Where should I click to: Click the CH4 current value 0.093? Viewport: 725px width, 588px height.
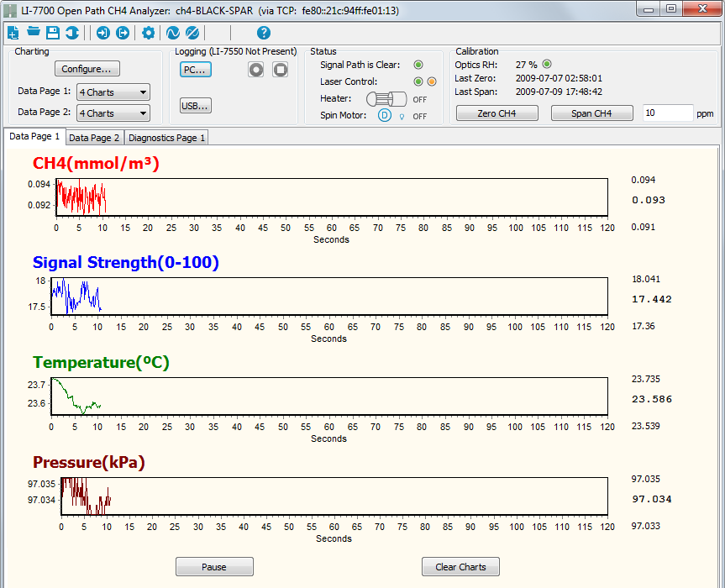649,200
